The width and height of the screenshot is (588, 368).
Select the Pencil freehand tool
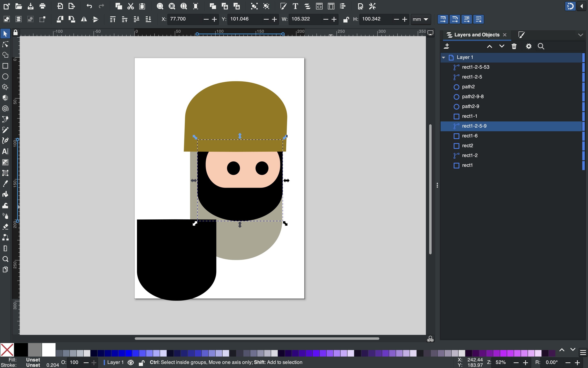click(x=5, y=130)
